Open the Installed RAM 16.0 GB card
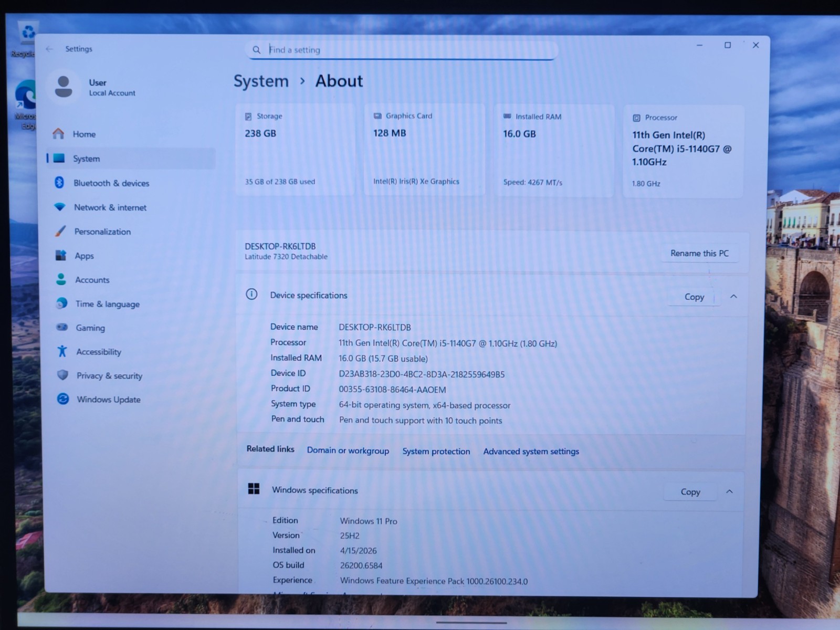The image size is (840, 630). point(554,150)
